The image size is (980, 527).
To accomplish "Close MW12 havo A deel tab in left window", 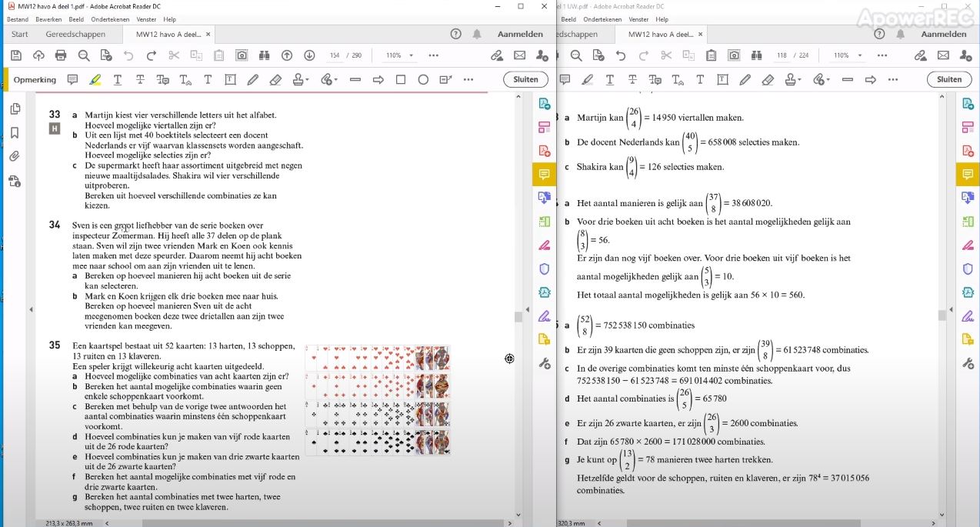I will click(x=208, y=34).
